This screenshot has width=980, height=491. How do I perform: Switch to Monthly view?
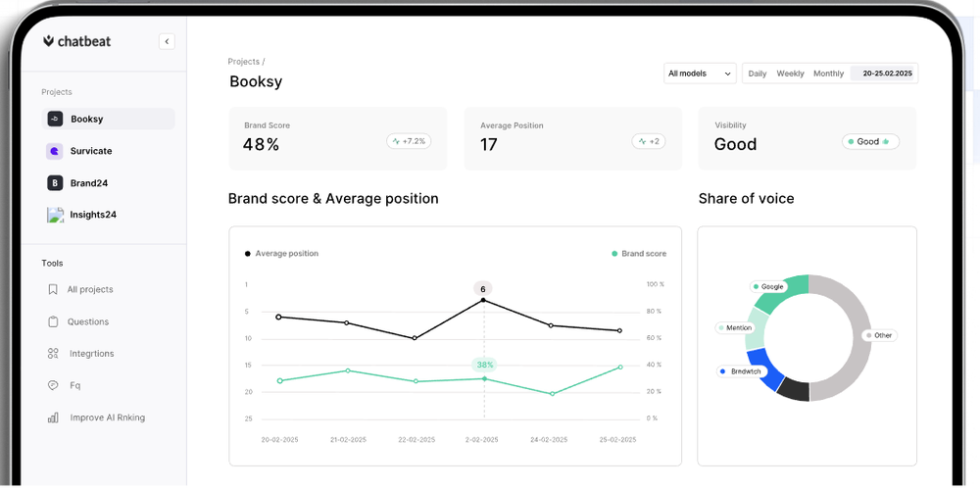pyautogui.click(x=828, y=74)
